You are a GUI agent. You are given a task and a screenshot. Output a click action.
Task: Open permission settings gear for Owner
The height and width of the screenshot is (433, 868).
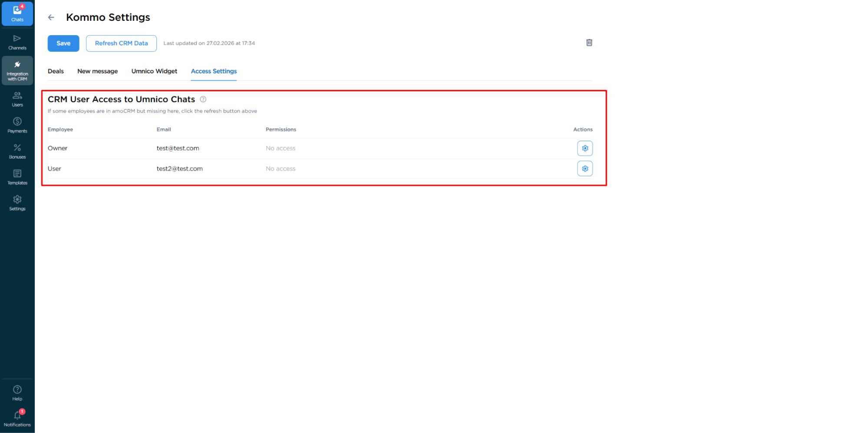(585, 148)
